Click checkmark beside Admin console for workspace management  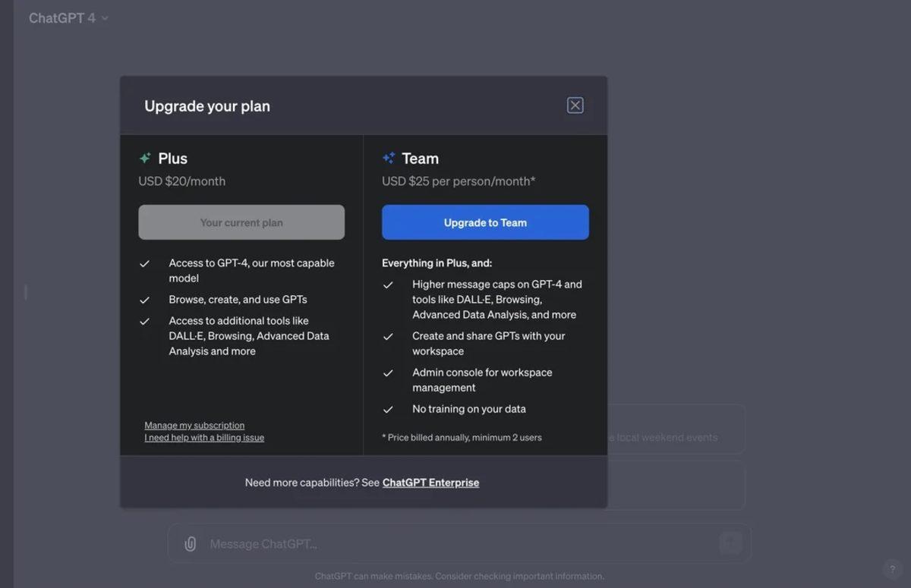tap(388, 373)
